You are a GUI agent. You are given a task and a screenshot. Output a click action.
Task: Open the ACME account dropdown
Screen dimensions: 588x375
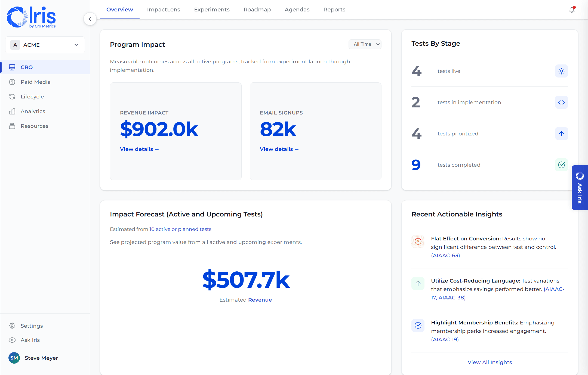45,45
